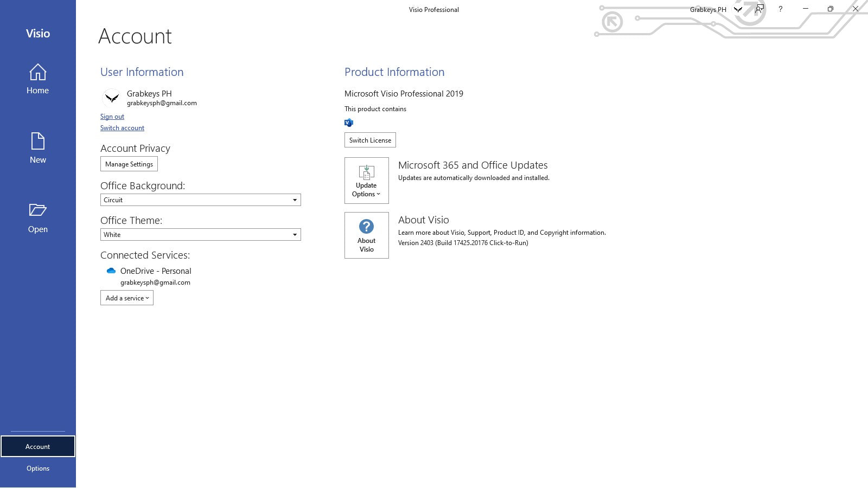The image size is (868, 488).
Task: Click Grabkeys PH name in title bar
Action: pyautogui.click(x=708, y=10)
